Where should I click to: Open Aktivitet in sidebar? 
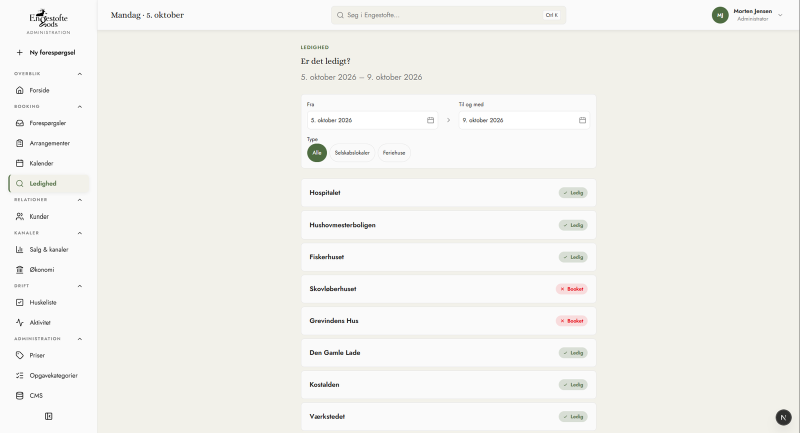(x=48, y=322)
